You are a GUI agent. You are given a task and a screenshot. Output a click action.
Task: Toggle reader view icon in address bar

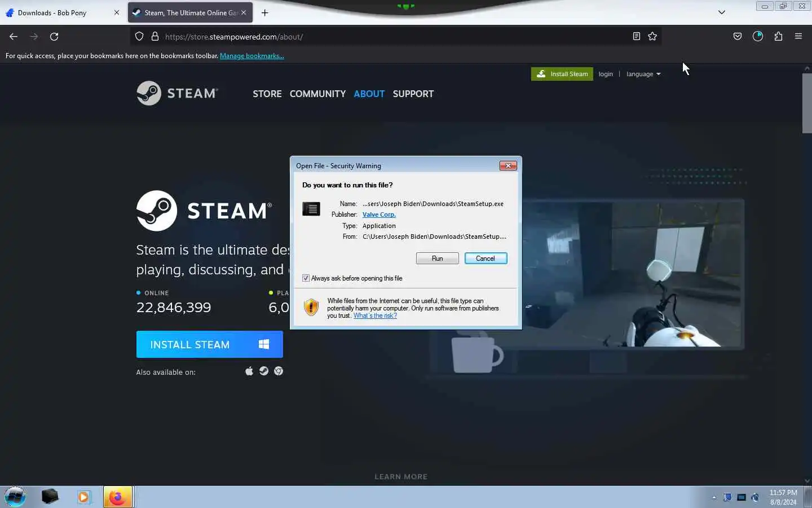click(636, 37)
